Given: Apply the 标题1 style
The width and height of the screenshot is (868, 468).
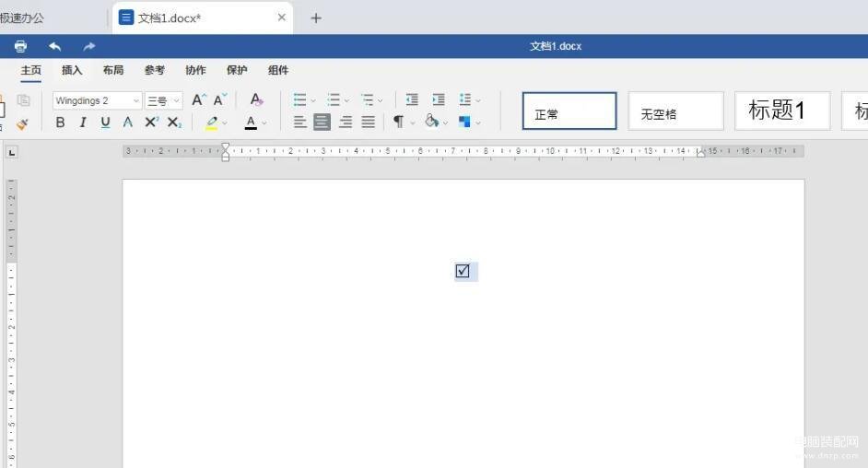Looking at the screenshot, I should pyautogui.click(x=782, y=111).
